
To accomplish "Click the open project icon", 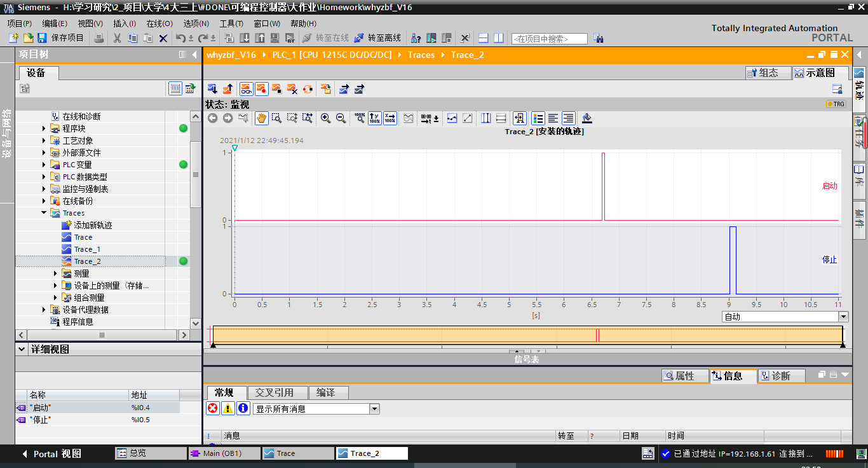I will (x=27, y=38).
